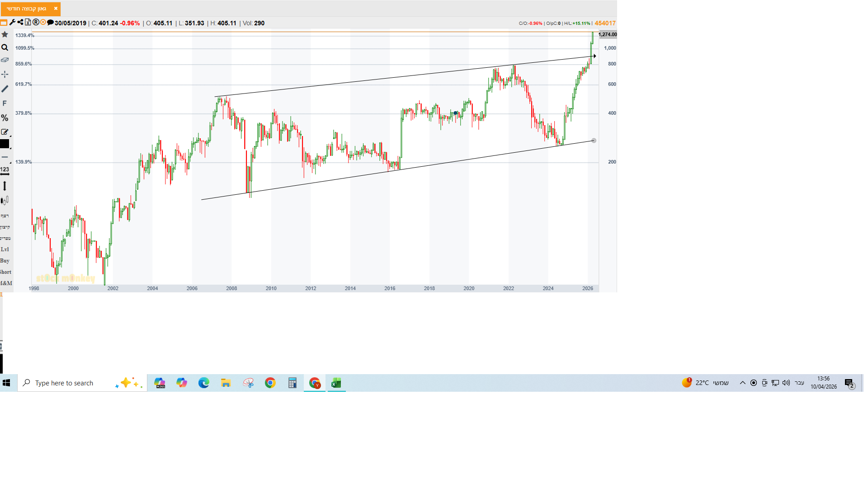Open the candlestick chart type selector
868x488 pixels.
[5, 200]
